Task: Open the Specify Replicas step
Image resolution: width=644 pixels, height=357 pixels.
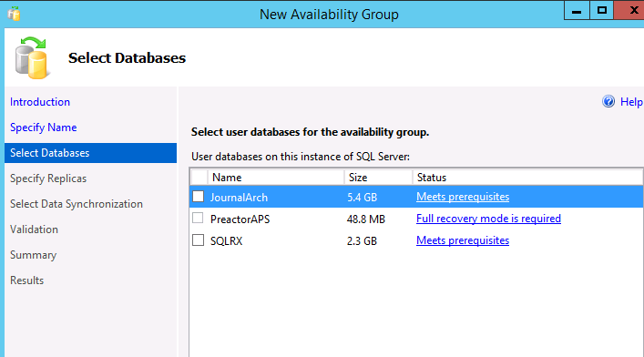Action: [x=48, y=178]
